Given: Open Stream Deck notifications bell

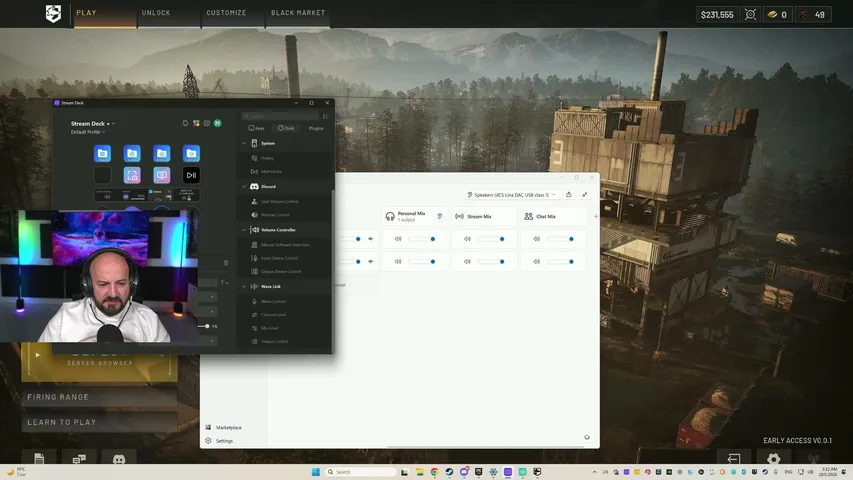Looking at the screenshot, I should click(x=185, y=124).
